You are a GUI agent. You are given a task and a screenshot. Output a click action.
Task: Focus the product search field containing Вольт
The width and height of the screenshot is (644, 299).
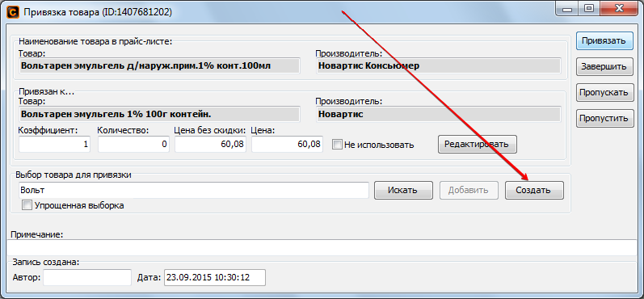pos(194,190)
